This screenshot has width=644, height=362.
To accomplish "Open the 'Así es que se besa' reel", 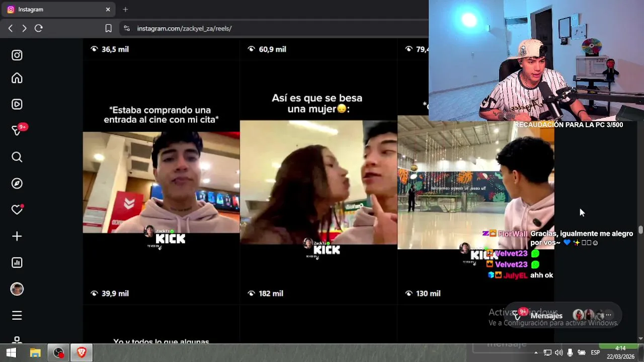I will 318,182.
